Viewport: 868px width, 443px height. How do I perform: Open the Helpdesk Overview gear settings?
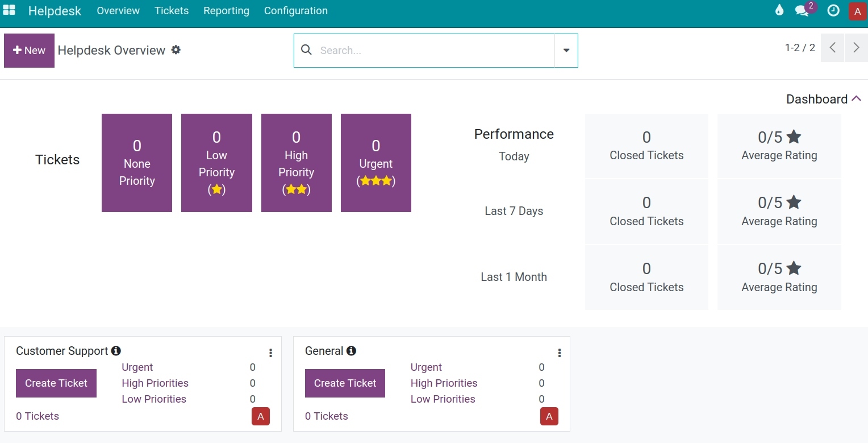(x=176, y=50)
